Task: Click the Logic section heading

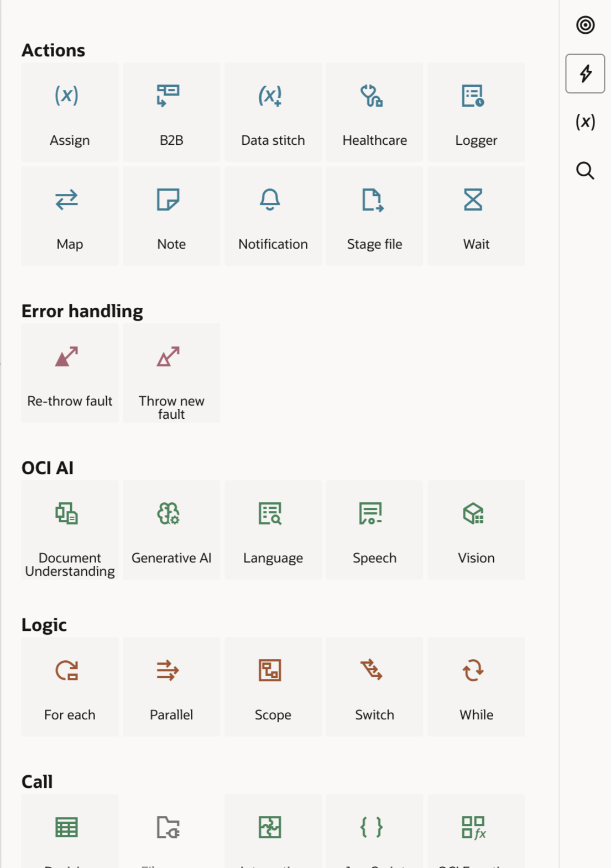Action: pos(44,625)
